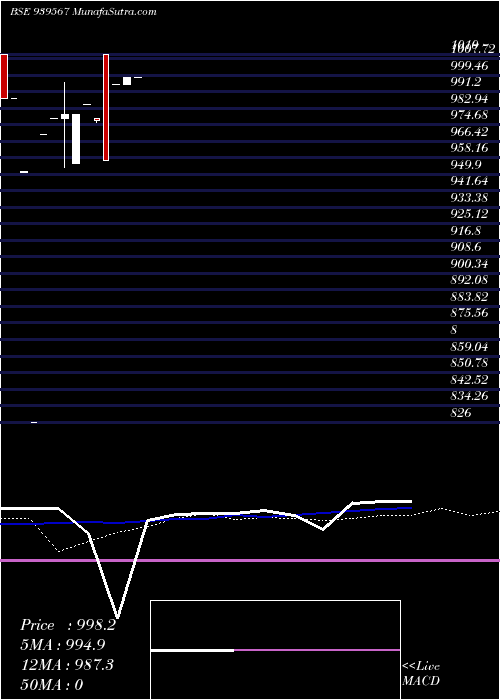Viewport: 500px width, 700px height.
Task: Click the 883.82 price level
Action: pyautogui.click(x=469, y=297)
